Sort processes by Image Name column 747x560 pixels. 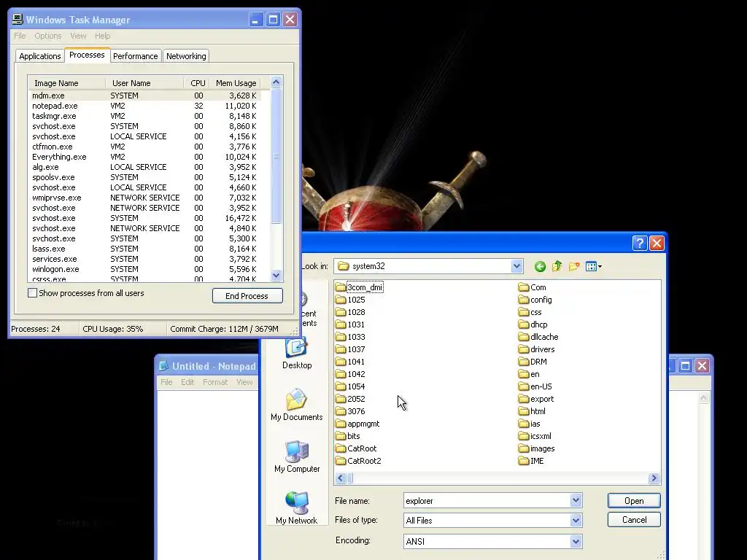pyautogui.click(x=66, y=83)
